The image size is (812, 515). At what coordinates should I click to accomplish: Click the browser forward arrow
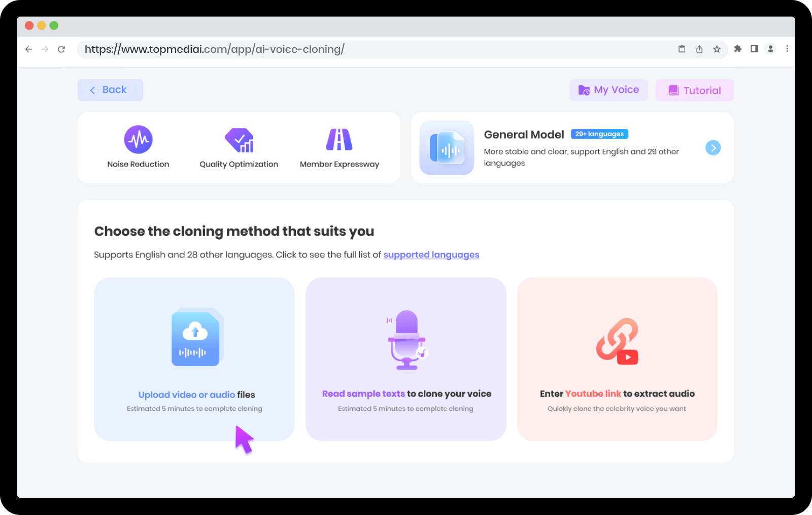(45, 49)
